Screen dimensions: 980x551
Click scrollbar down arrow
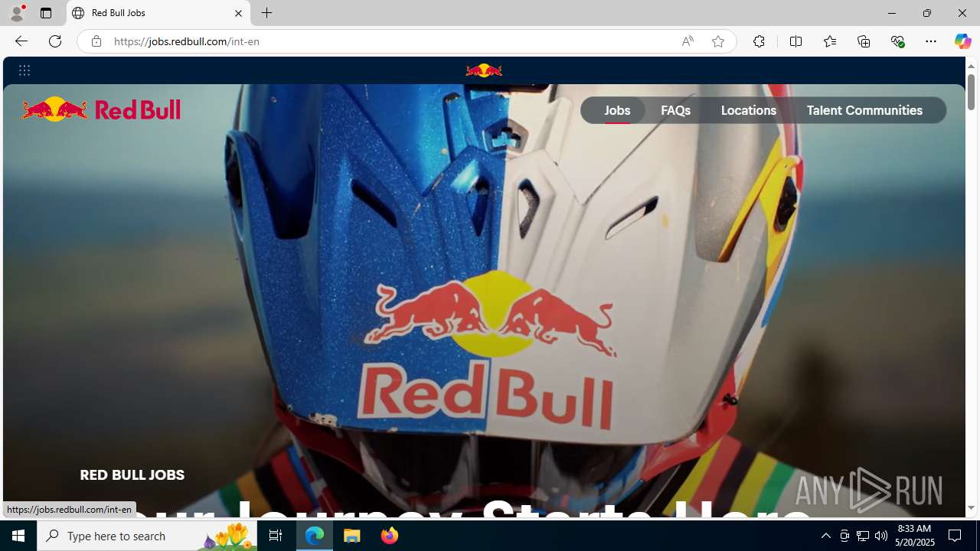tap(971, 508)
